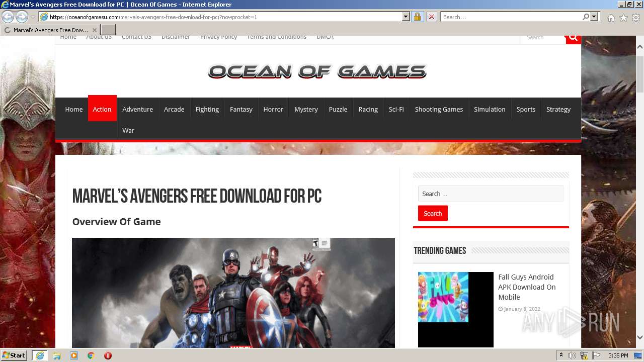644x362 pixels.
Task: Click the Marvel's Avengers cover image
Action: [x=233, y=293]
